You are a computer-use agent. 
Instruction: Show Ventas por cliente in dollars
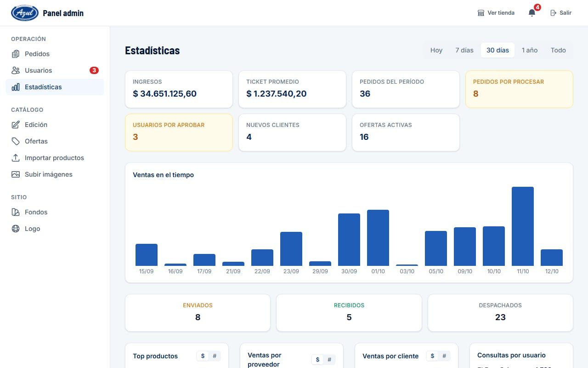pos(432,356)
